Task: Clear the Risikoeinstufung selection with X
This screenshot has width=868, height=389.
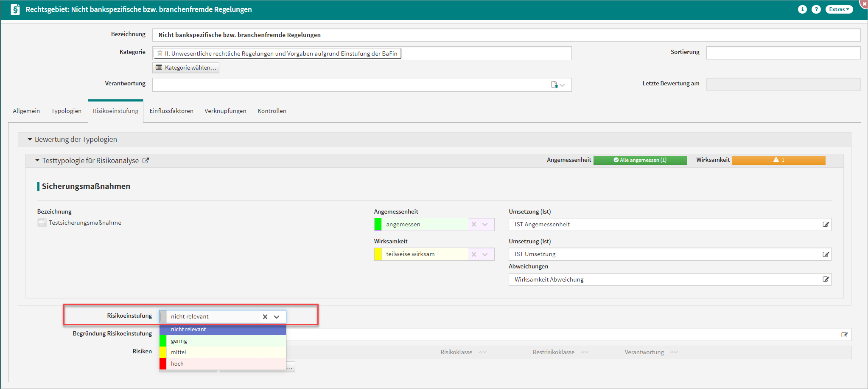Action: tap(265, 317)
